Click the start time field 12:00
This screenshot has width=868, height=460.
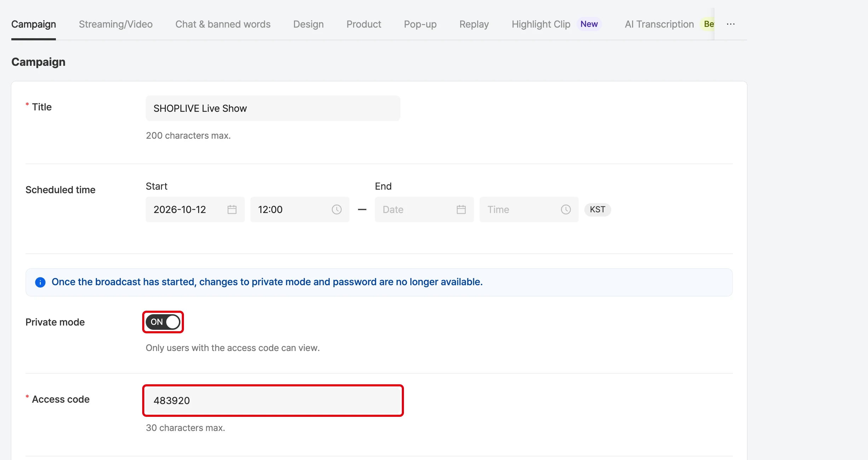pos(300,209)
